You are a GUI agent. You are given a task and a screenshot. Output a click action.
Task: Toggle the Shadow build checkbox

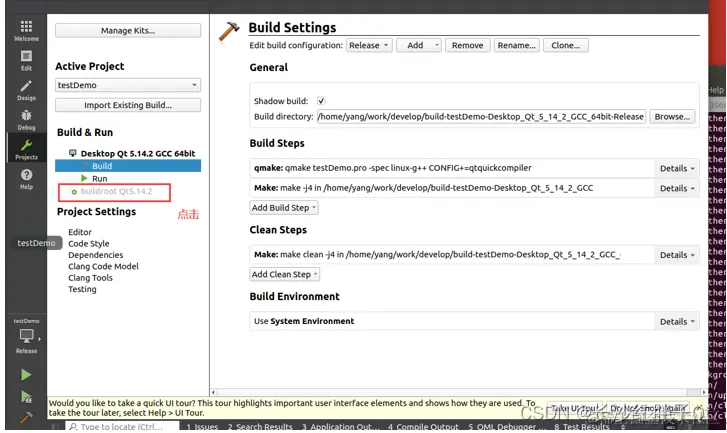[321, 101]
